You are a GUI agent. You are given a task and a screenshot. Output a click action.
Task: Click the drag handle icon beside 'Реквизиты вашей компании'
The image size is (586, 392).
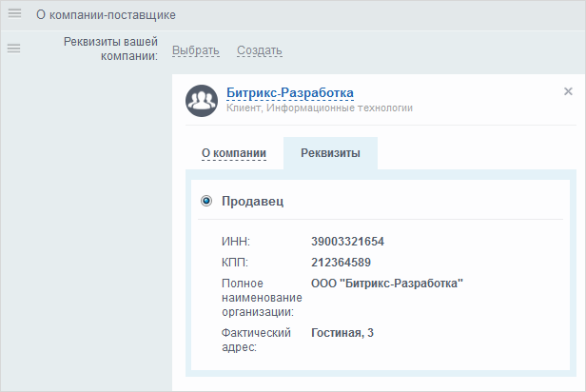click(x=14, y=49)
